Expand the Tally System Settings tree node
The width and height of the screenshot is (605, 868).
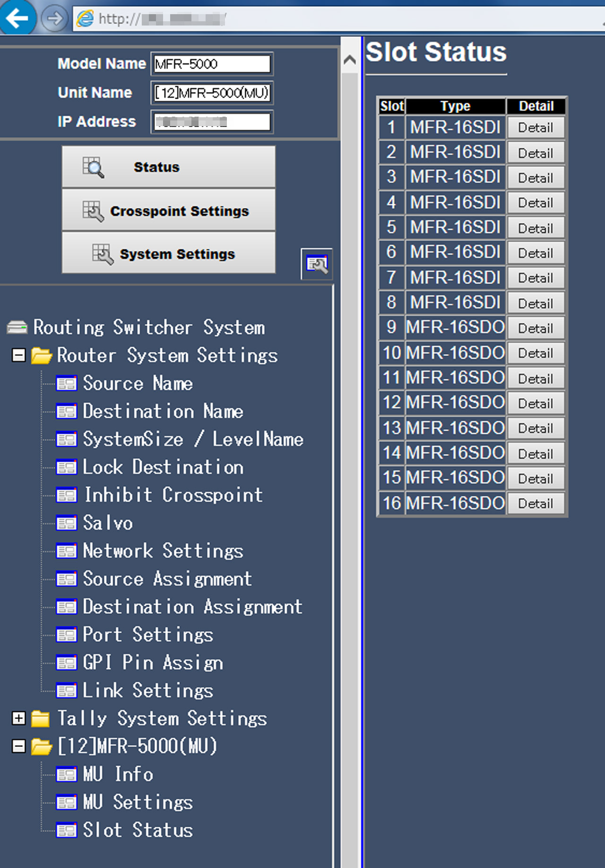18,718
